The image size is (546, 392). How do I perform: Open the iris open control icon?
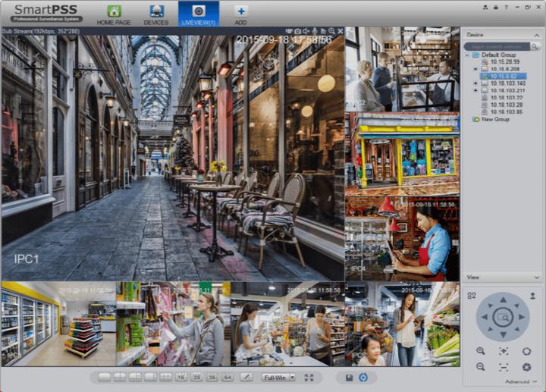click(526, 351)
